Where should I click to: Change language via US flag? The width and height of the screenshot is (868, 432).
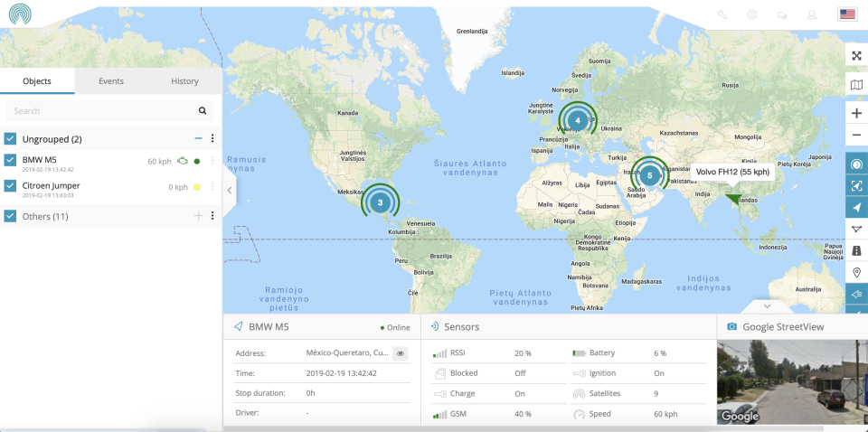tap(847, 14)
